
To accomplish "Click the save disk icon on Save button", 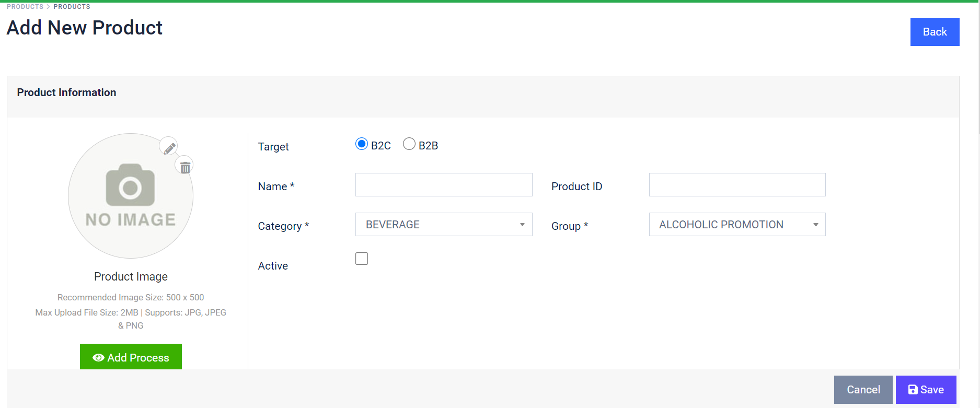I will tap(912, 389).
